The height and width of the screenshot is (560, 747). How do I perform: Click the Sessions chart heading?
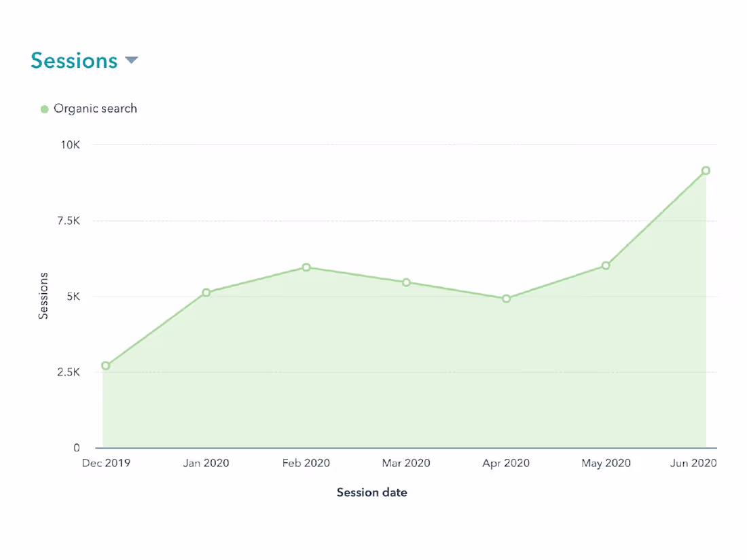click(x=75, y=60)
